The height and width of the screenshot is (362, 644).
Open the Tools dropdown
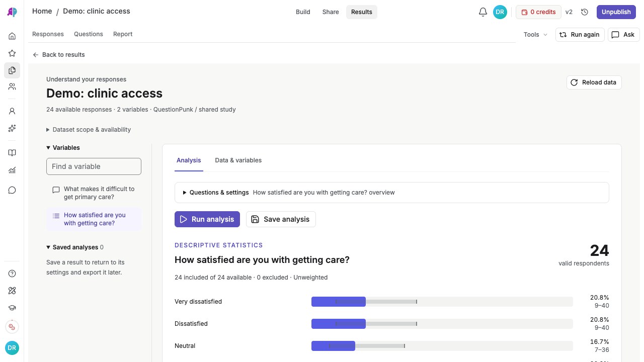point(535,35)
